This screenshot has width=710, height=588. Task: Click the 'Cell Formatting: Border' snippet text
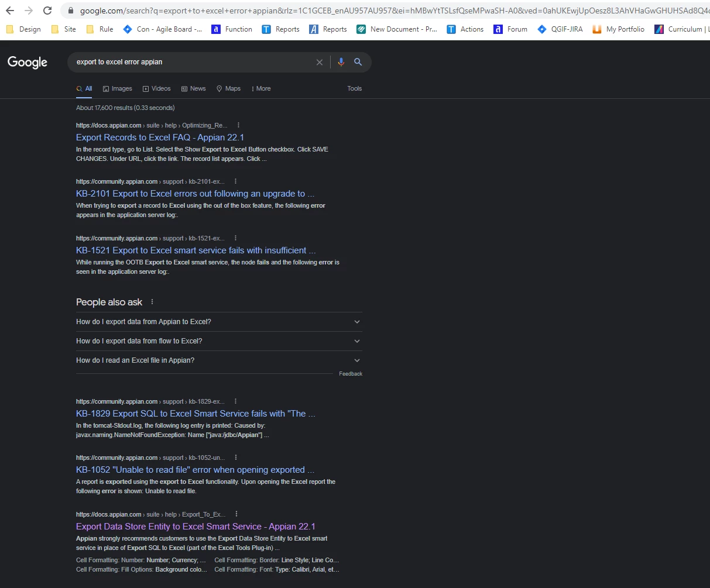click(277, 560)
